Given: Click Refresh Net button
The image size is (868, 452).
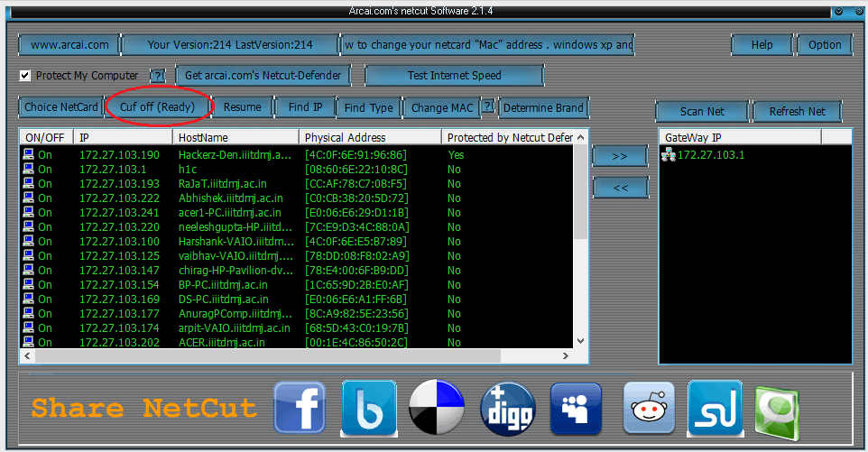Looking at the screenshot, I should pos(797,111).
